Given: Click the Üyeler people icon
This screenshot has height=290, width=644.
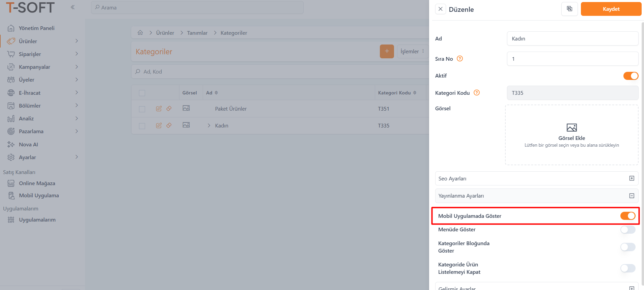Looking at the screenshot, I should tap(11, 80).
